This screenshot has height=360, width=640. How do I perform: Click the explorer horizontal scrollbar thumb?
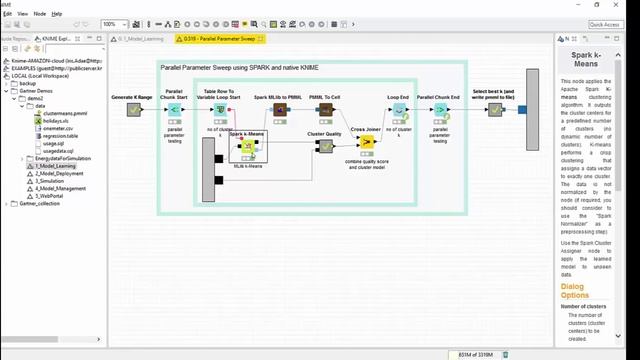coord(30,339)
